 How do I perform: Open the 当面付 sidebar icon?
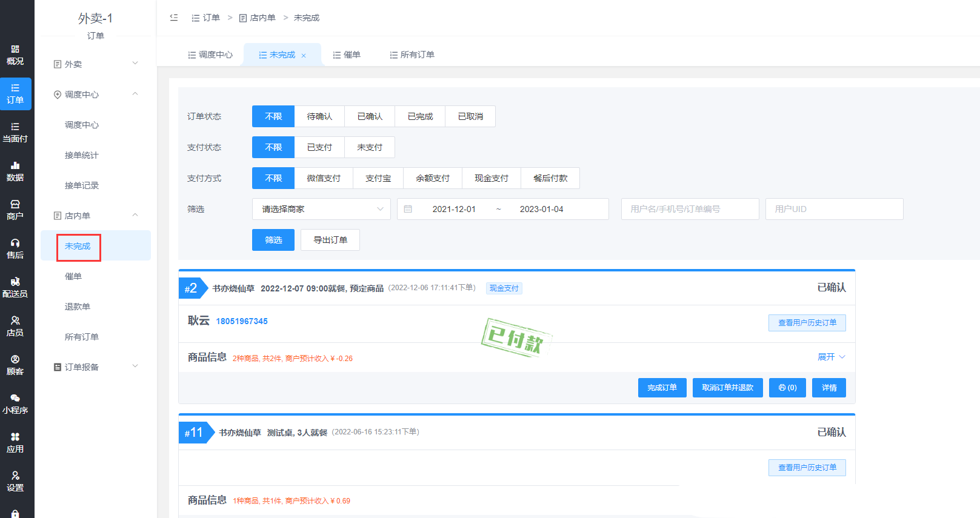click(x=15, y=133)
